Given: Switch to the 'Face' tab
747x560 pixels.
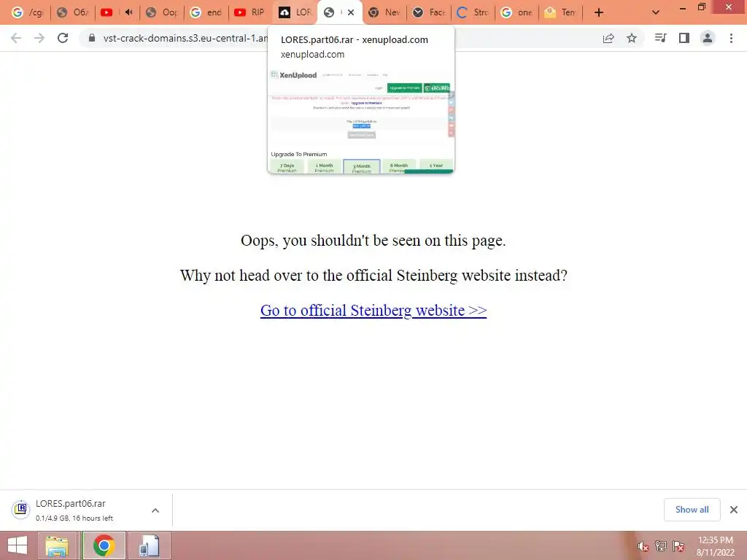Looking at the screenshot, I should coord(428,12).
